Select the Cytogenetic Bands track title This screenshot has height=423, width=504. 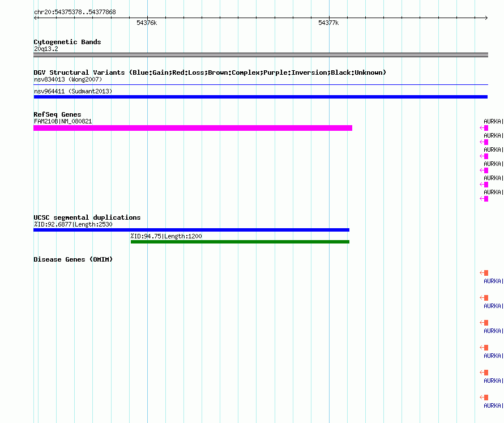tap(67, 42)
